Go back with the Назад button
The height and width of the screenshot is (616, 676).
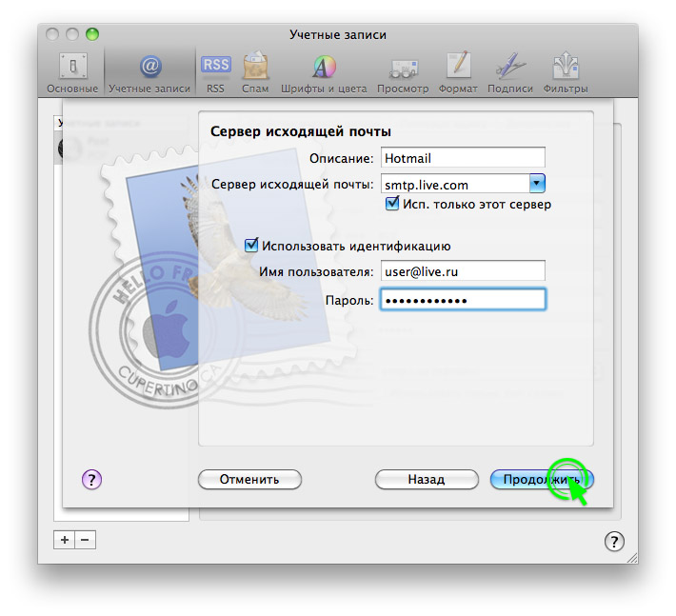426,479
